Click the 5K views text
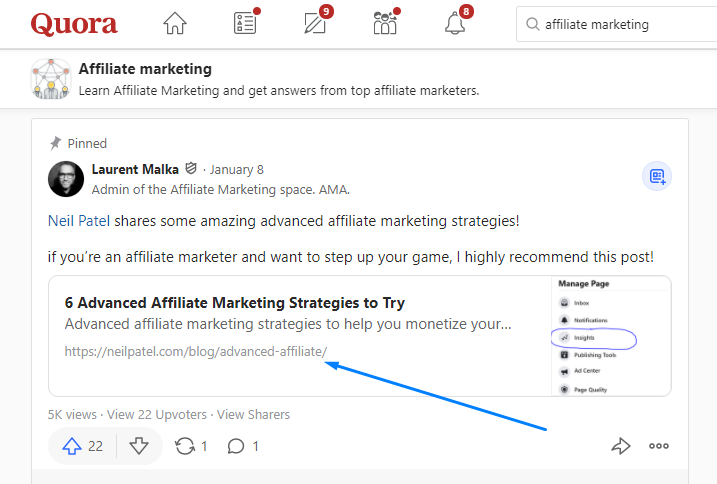 [x=72, y=414]
